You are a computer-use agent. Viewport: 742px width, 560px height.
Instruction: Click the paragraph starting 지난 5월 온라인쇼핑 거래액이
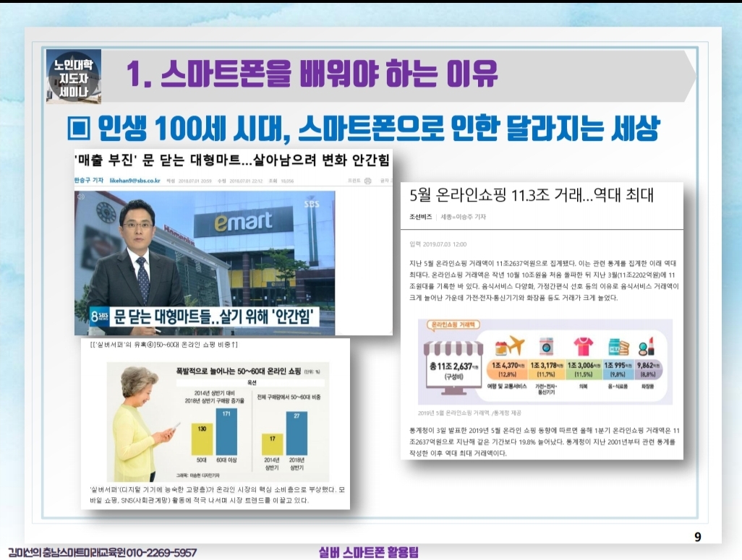(544, 280)
